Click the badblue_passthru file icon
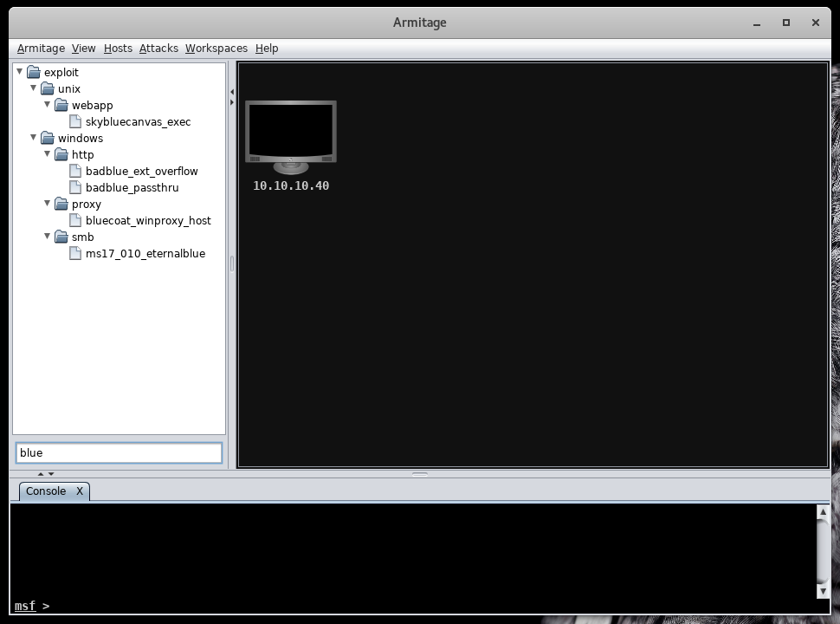Viewport: 840px width, 624px height. (x=75, y=187)
